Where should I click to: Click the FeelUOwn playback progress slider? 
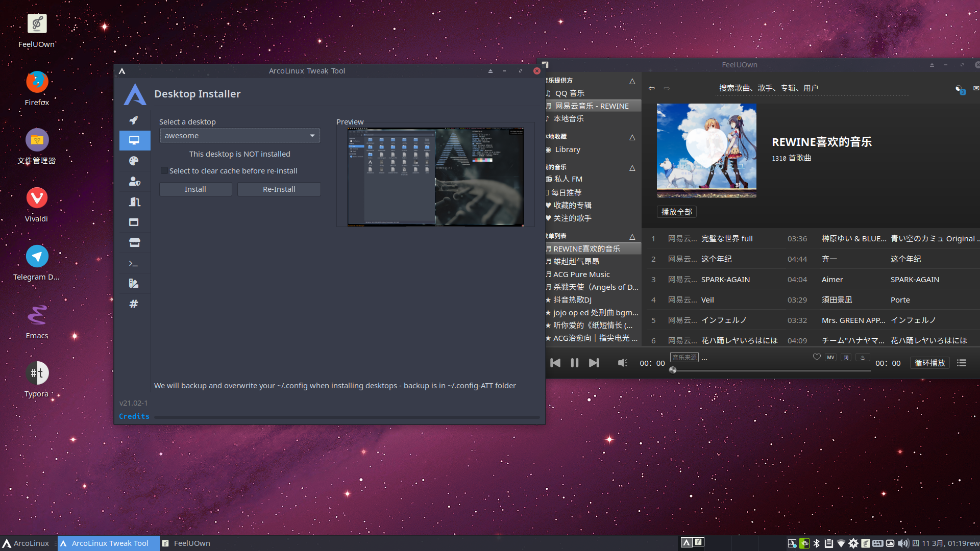tap(771, 370)
